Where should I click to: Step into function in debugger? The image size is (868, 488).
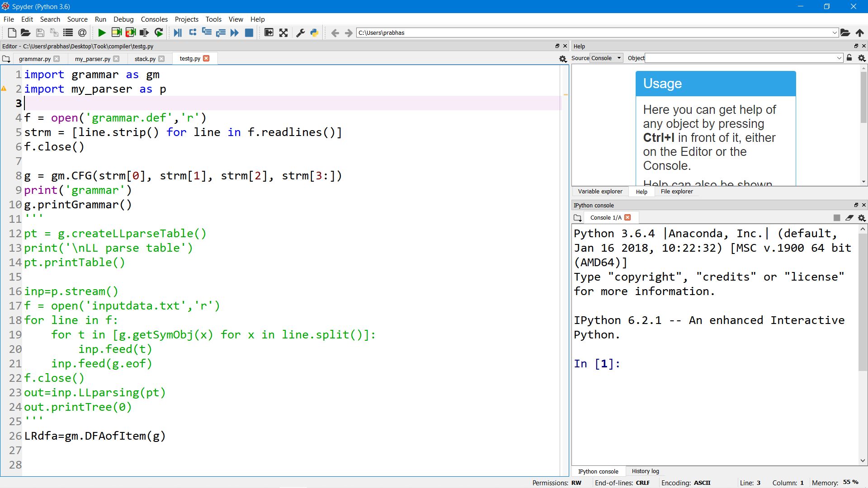[x=207, y=33]
